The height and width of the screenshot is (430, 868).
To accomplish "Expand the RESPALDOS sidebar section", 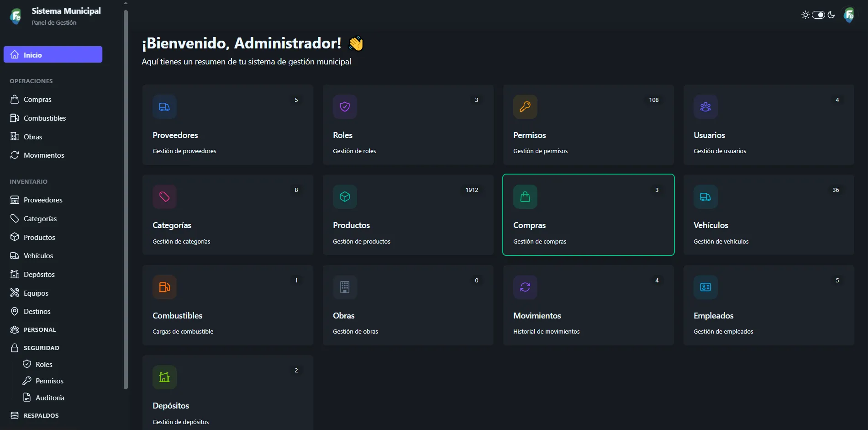I will click(x=53, y=415).
